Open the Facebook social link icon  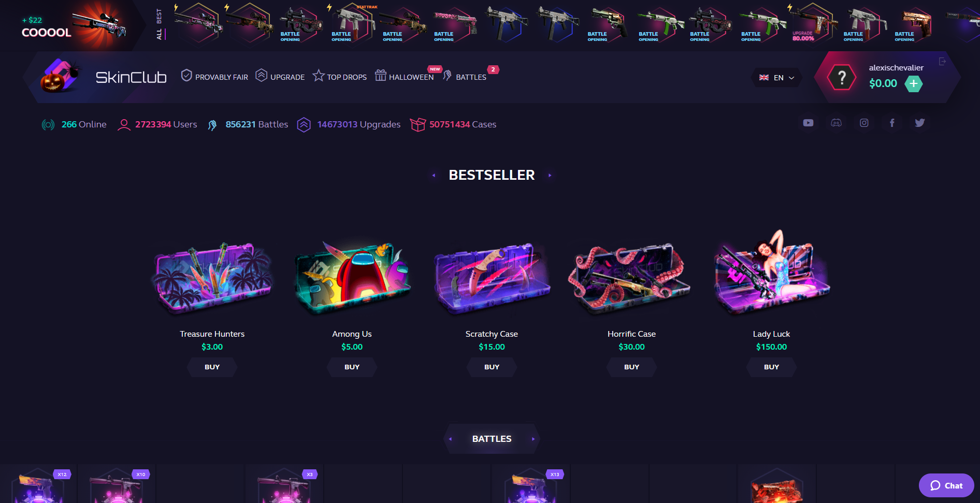point(892,123)
